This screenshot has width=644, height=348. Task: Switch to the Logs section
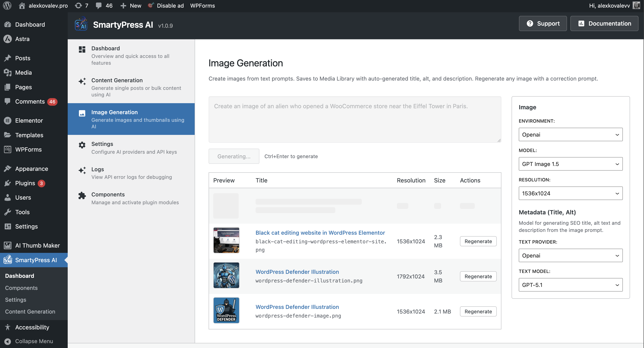point(97,169)
